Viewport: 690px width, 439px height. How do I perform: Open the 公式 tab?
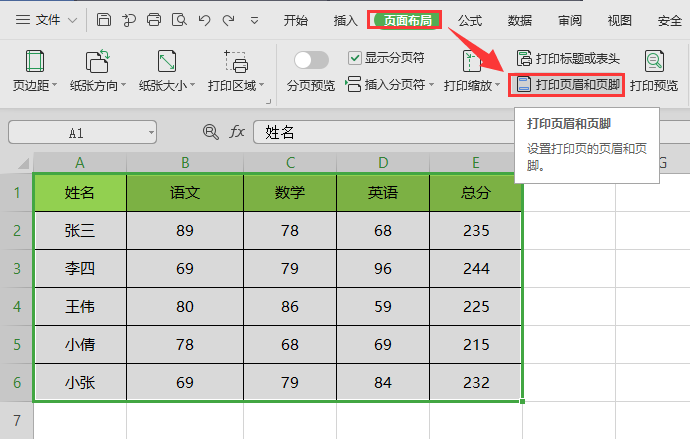click(x=470, y=20)
